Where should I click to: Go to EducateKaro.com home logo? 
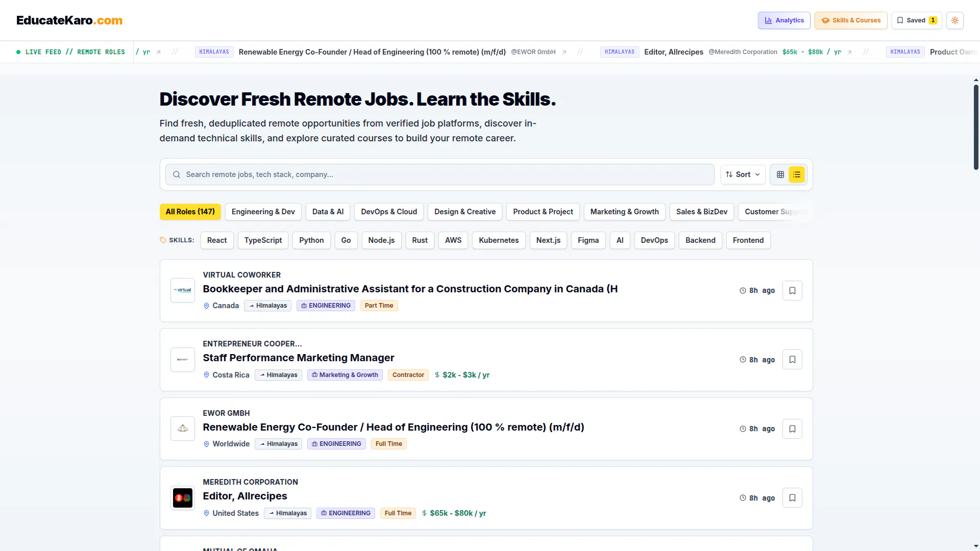click(x=69, y=20)
